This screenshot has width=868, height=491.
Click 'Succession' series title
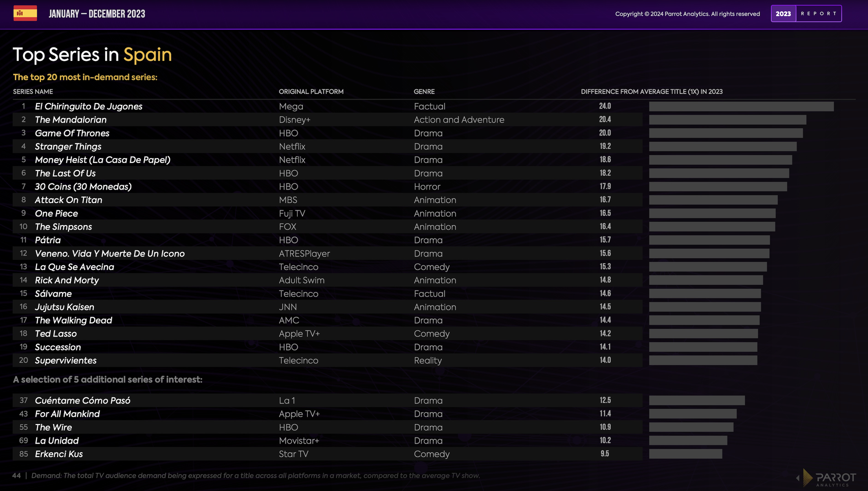pyautogui.click(x=58, y=347)
